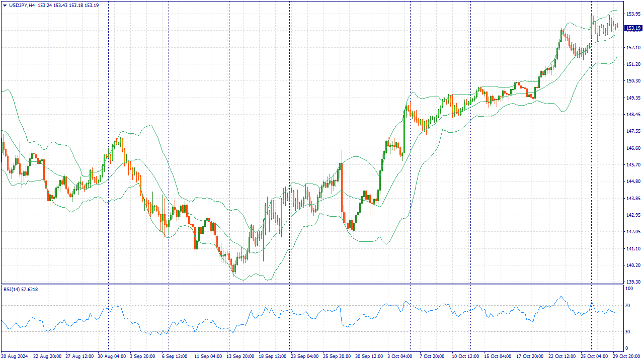Click the 150.30 price axis value
Screen dimensions: 644x362
632,81
